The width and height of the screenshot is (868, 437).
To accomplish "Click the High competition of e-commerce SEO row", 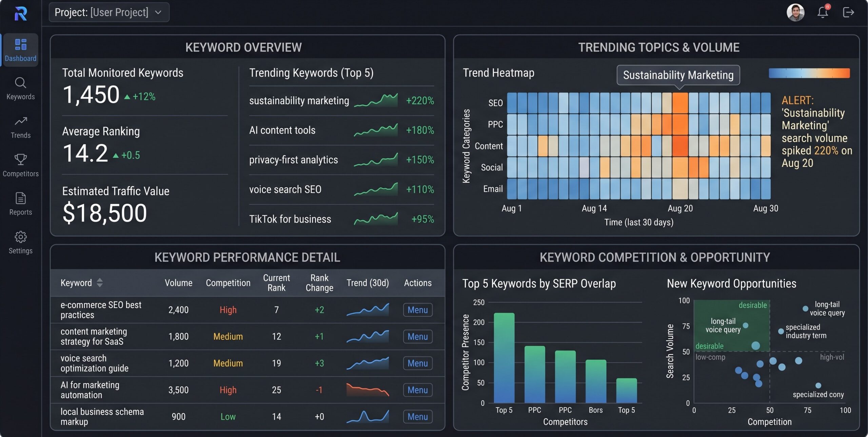I will coord(228,310).
